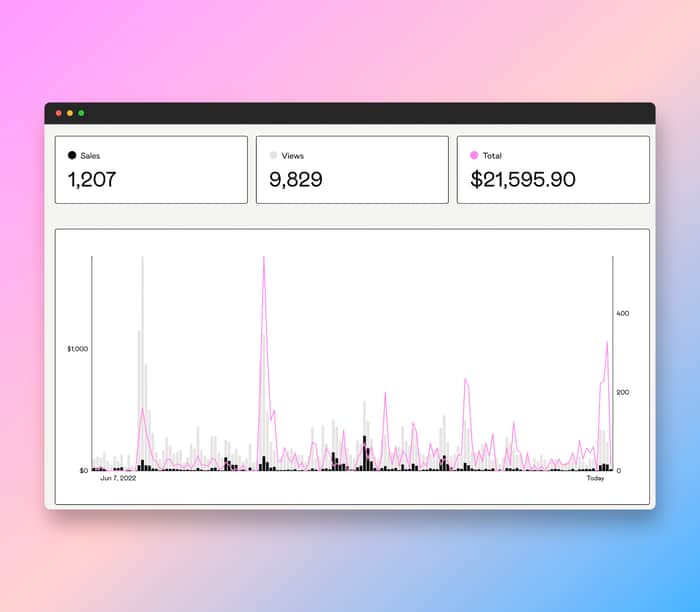Click the Jun 7, 2022 axis label
Screen dimensions: 700x612
pos(118,478)
